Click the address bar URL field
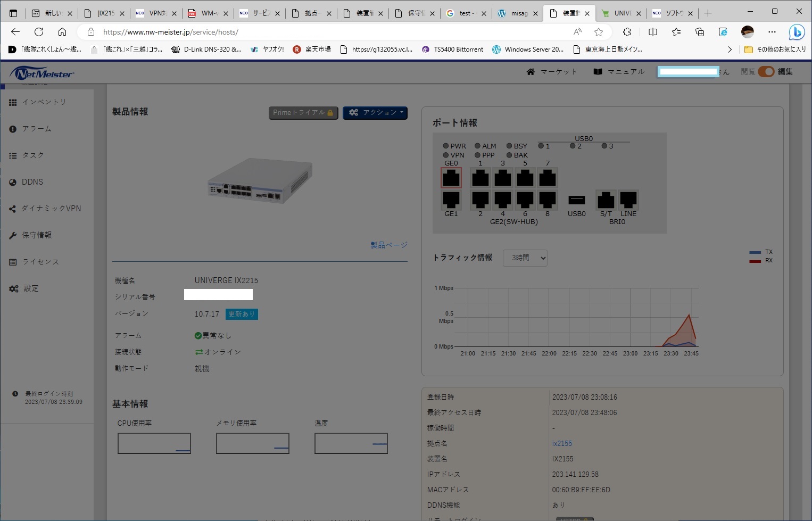 coord(330,32)
